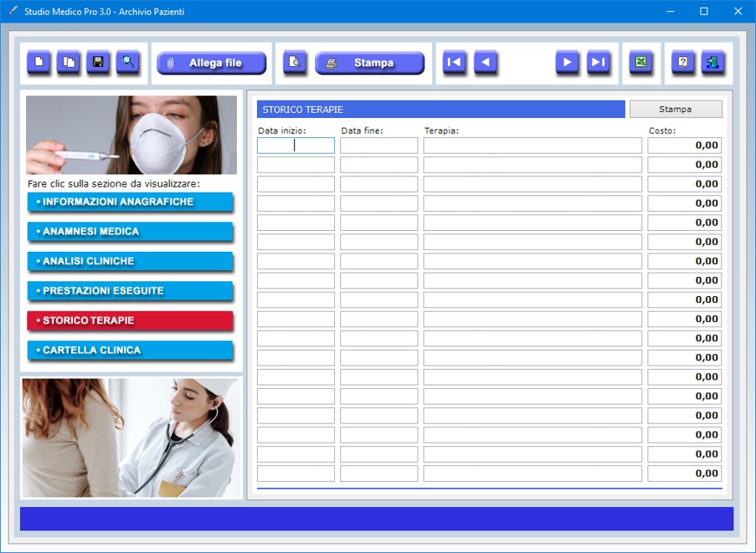
Task: Click the Duplicate record icon
Action: click(x=69, y=63)
